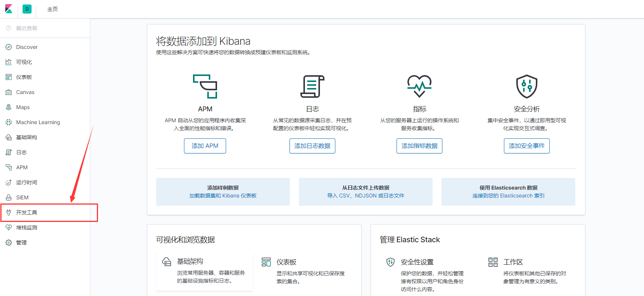Click the 添加安全事件 button
This screenshot has height=296, width=644.
coord(527,146)
